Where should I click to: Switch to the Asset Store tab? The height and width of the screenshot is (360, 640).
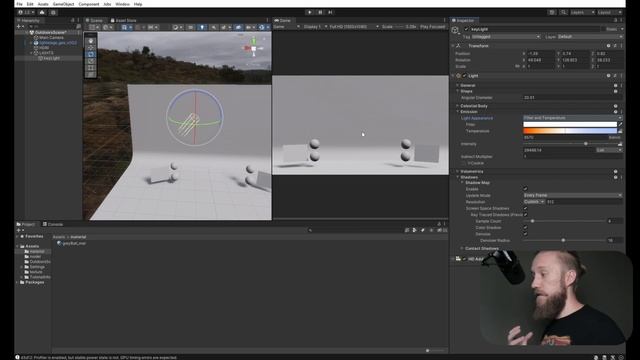coord(124,20)
